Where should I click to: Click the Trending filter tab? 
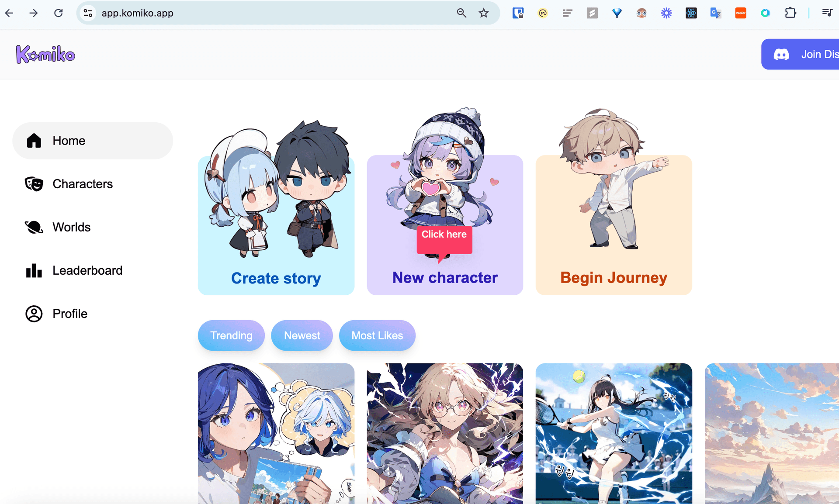pos(231,335)
